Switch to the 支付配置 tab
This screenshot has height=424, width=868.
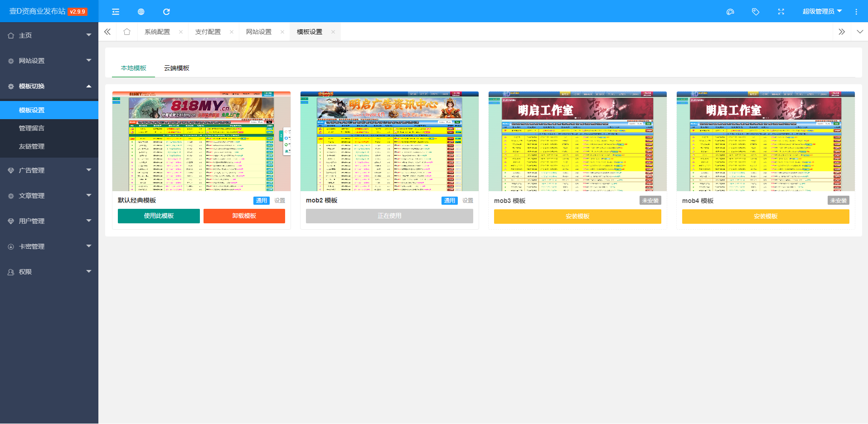(208, 32)
